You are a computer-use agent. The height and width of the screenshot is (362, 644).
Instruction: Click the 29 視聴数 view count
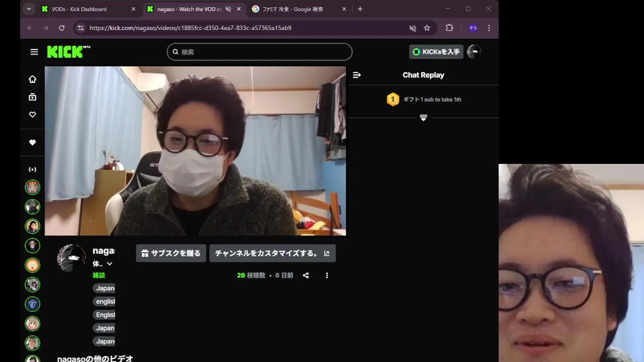coord(251,276)
